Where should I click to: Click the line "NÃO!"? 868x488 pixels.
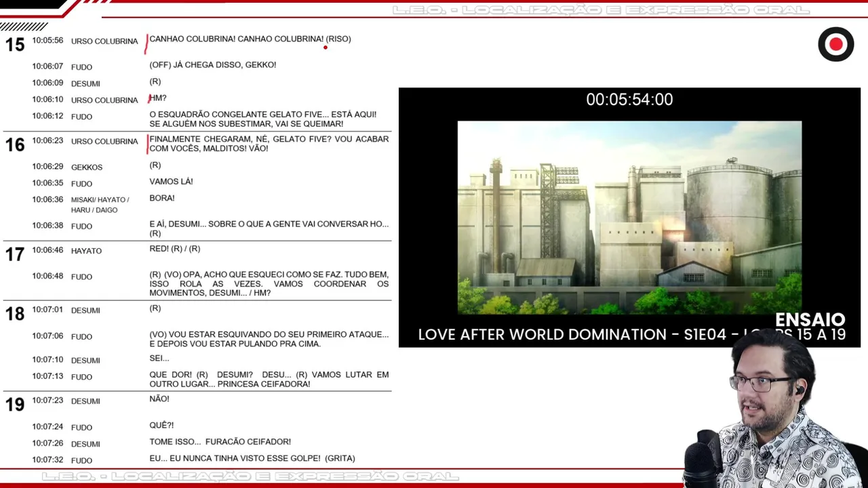coord(159,399)
